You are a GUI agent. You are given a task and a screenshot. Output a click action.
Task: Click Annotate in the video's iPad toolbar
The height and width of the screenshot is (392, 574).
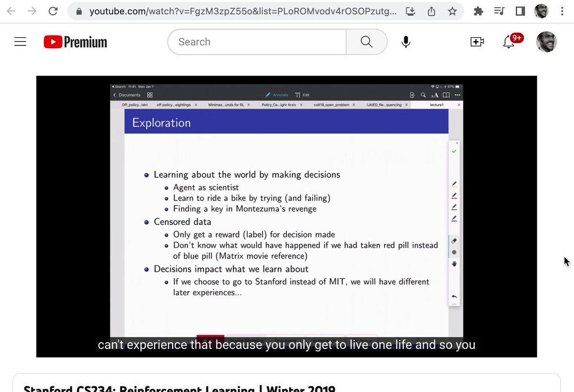click(x=277, y=95)
